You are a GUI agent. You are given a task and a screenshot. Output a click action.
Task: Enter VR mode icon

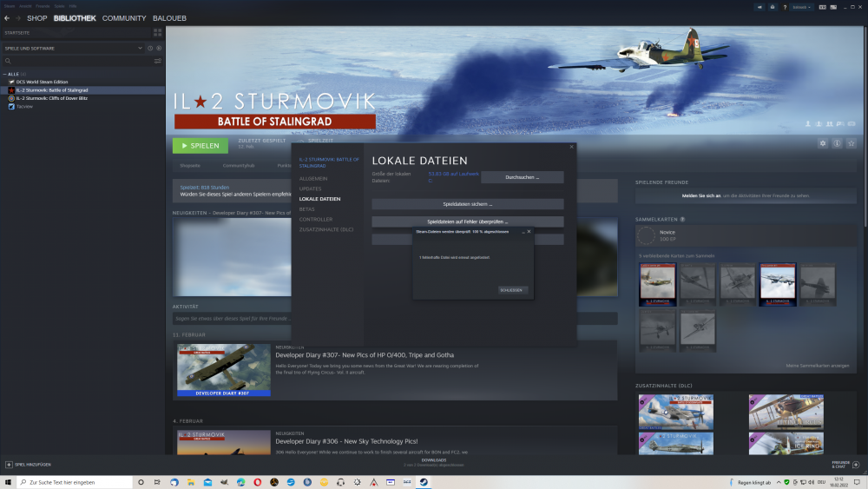[x=823, y=7]
